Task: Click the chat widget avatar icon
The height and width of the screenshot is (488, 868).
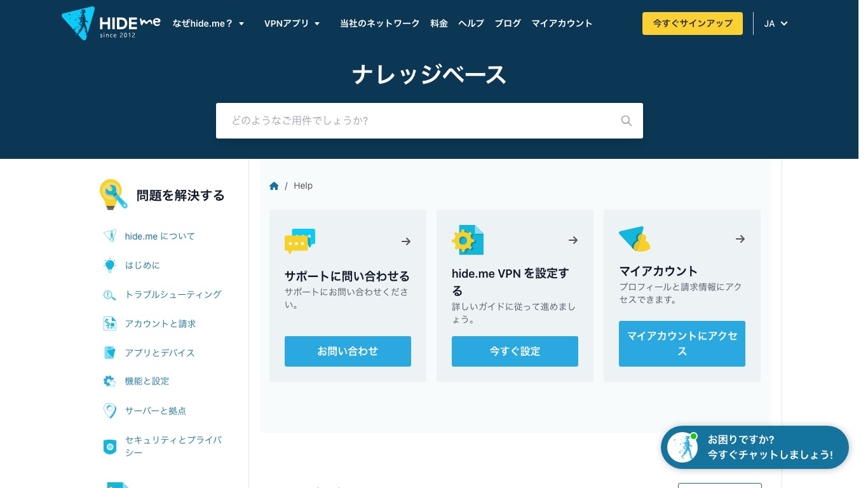Action: tap(682, 447)
